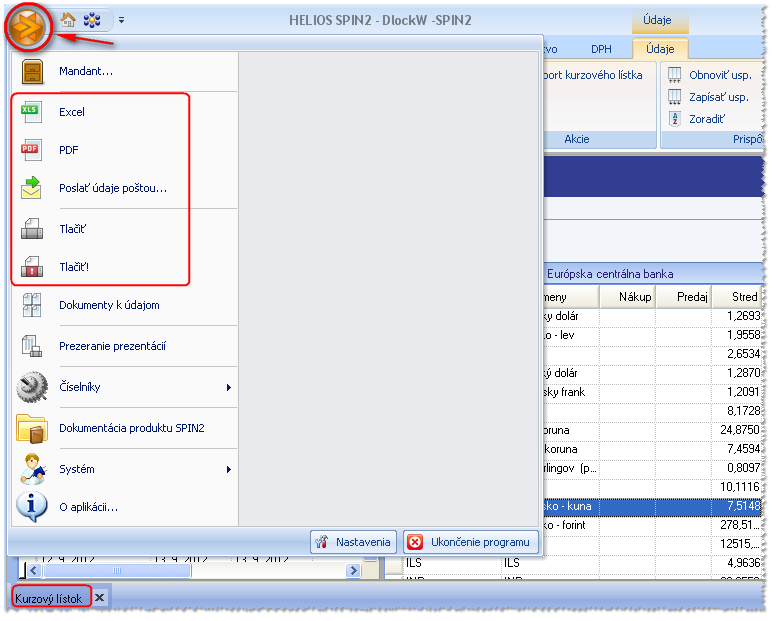This screenshot has width=776, height=621.
Task: Click the blue modules cluster icon
Action: point(92,20)
